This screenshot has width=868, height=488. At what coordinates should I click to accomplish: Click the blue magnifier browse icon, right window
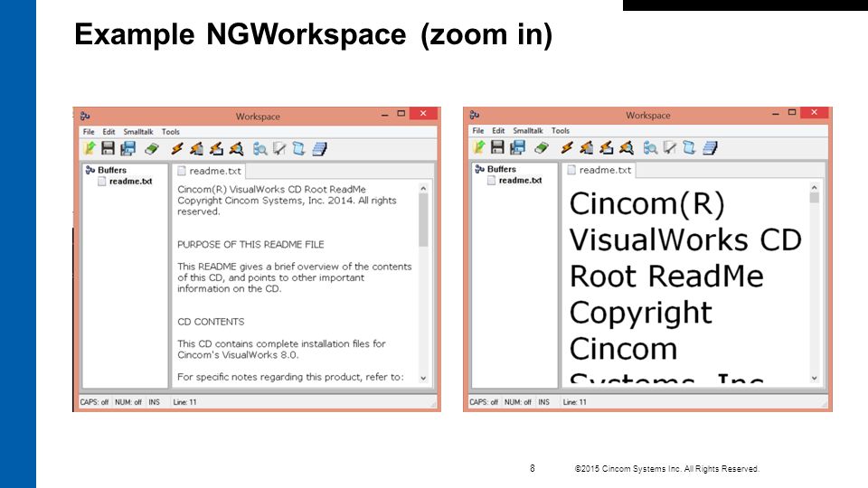650,147
